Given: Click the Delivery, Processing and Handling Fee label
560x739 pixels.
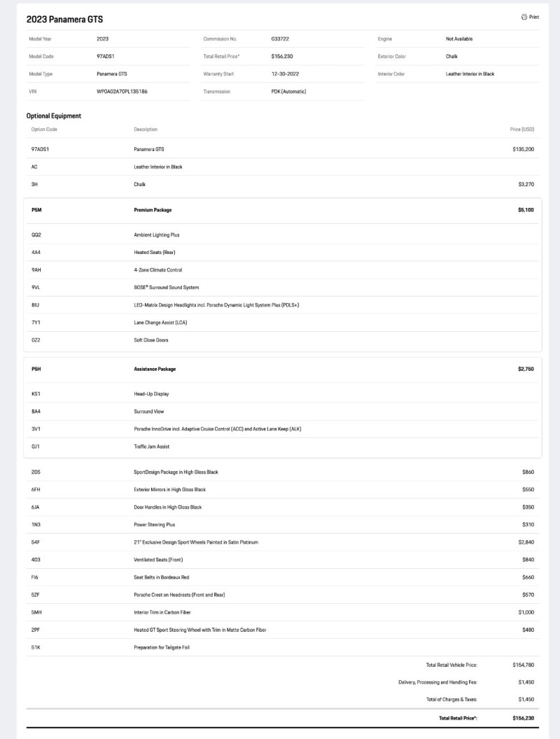Looking at the screenshot, I should tap(437, 682).
